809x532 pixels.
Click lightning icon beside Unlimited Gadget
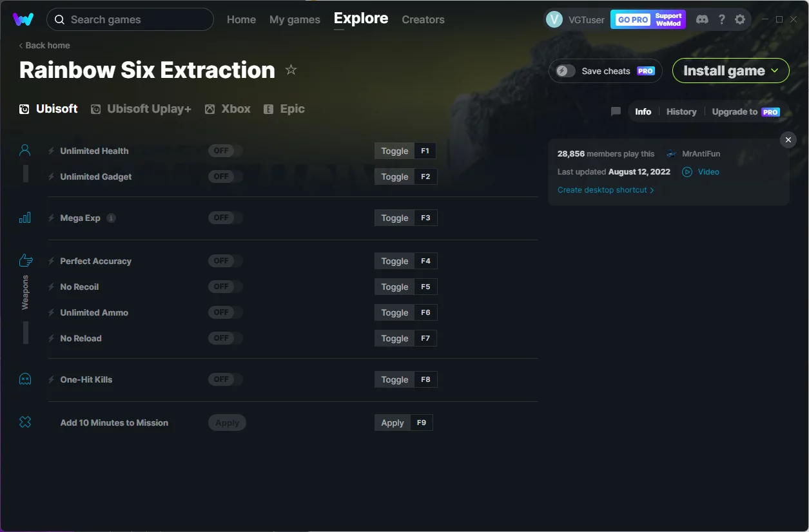click(52, 176)
